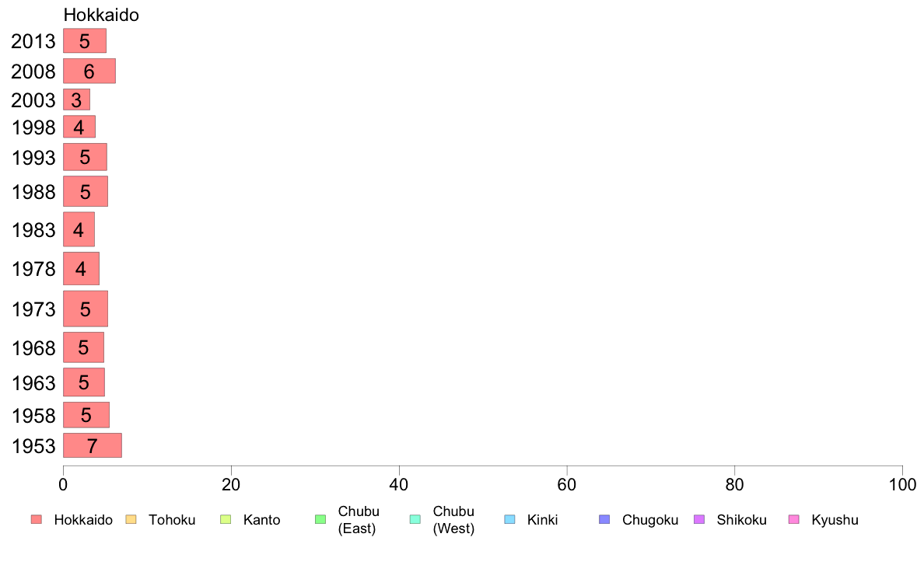Select the 1953 bar labeled 7
This screenshot has height=572, width=924.
click(x=93, y=445)
